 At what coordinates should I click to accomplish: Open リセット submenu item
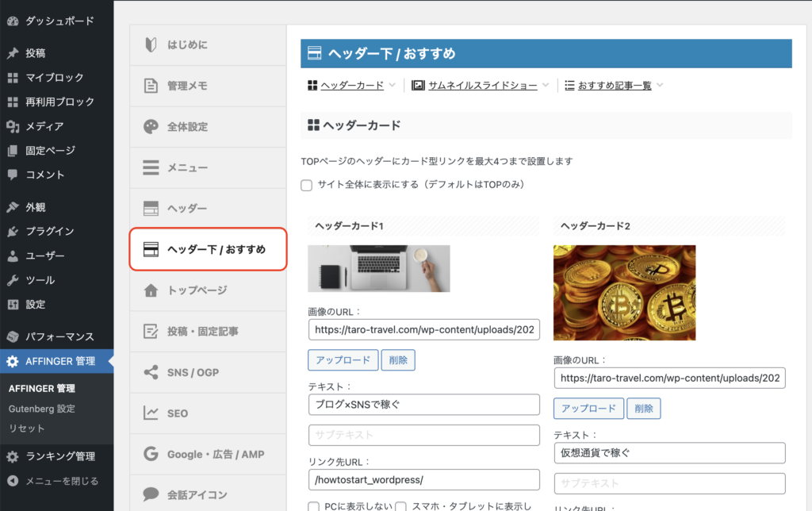26,428
